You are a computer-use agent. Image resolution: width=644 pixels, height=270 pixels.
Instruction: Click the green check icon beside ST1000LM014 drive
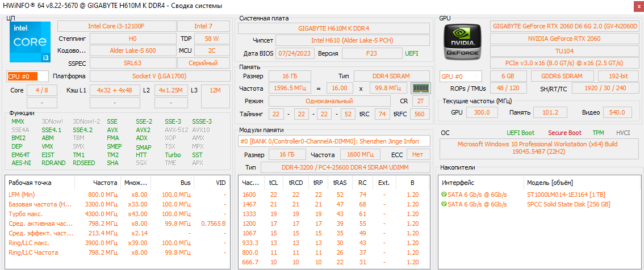coord(444,195)
